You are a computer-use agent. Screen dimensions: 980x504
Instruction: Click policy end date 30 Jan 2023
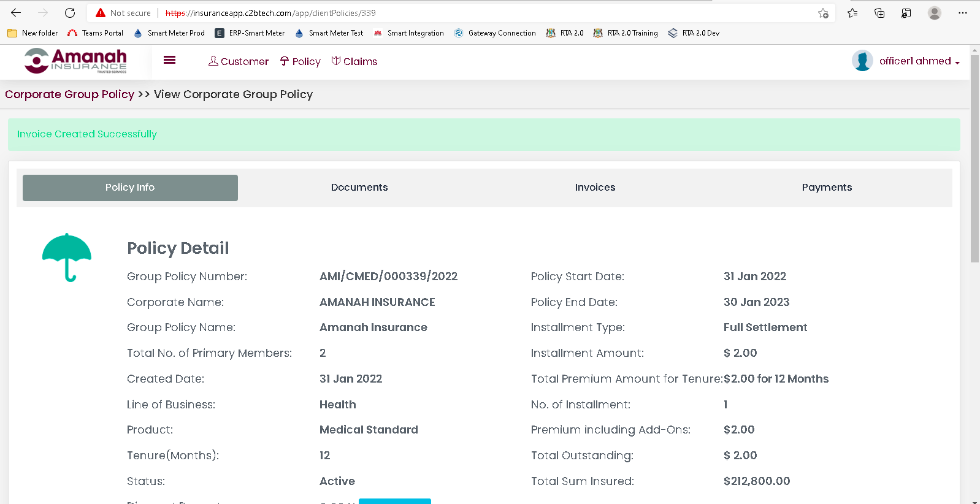click(756, 302)
